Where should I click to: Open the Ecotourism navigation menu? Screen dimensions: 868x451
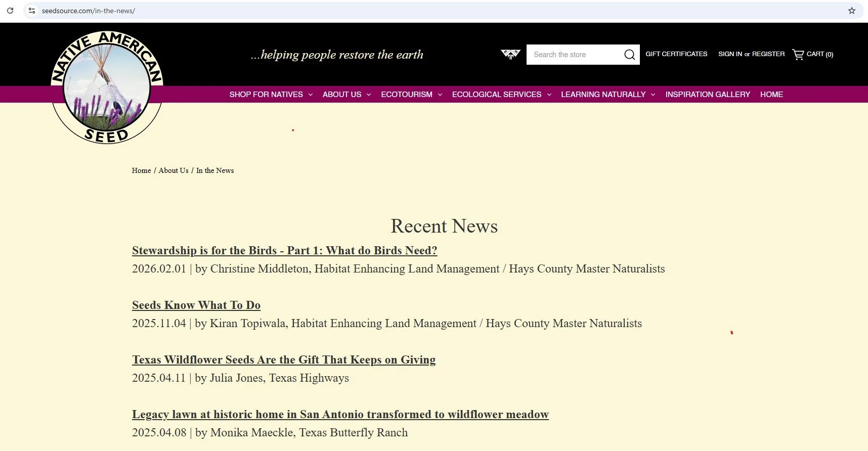(407, 95)
